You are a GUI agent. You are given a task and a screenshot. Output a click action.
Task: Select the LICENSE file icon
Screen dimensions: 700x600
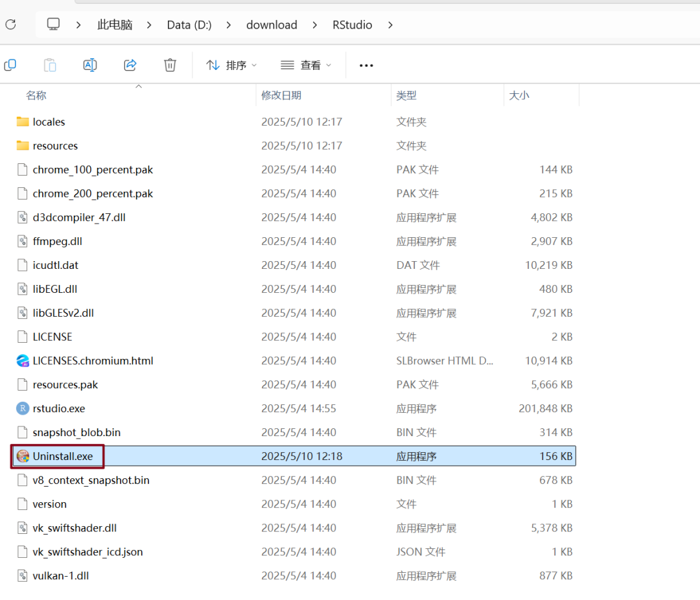coord(22,336)
